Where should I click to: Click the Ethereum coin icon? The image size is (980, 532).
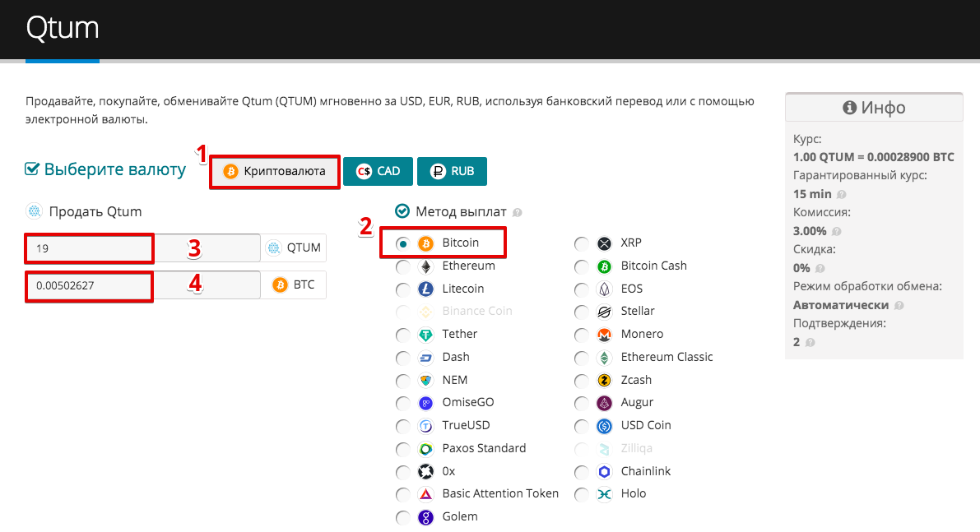[425, 266]
